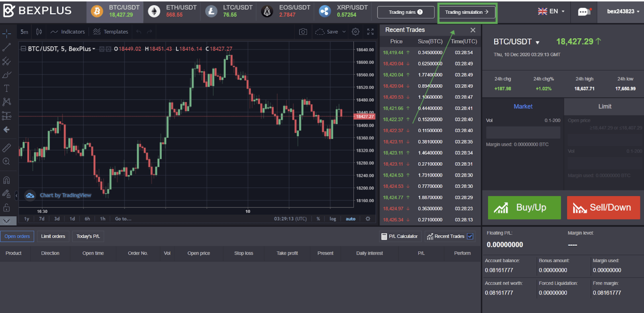Click the Sell/Down button
Screen dimensions: 644x313
[x=603, y=208]
